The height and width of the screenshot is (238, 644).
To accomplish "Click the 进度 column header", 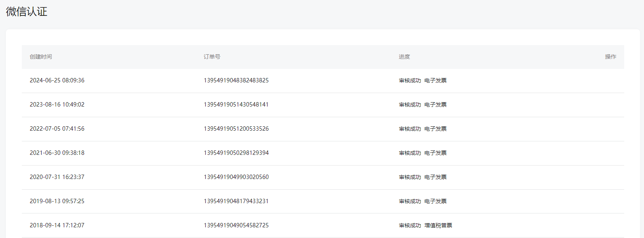I will coord(404,57).
